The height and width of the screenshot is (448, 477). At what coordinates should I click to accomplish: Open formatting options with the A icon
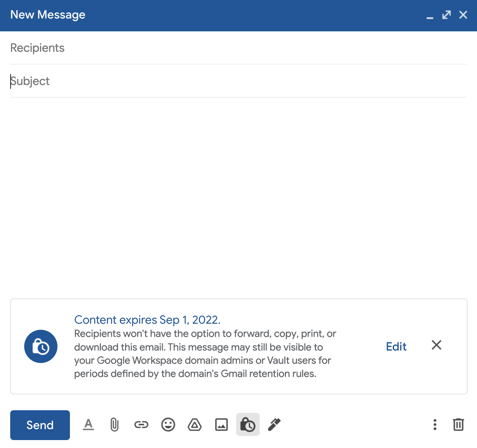click(x=88, y=425)
